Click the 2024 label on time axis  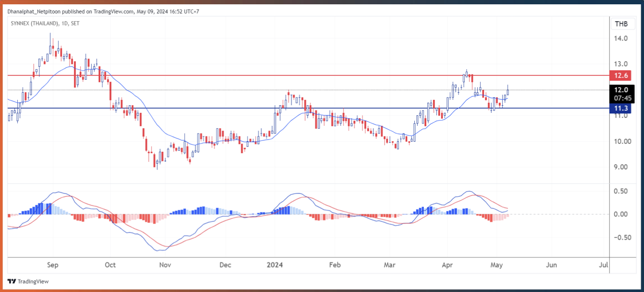click(275, 265)
